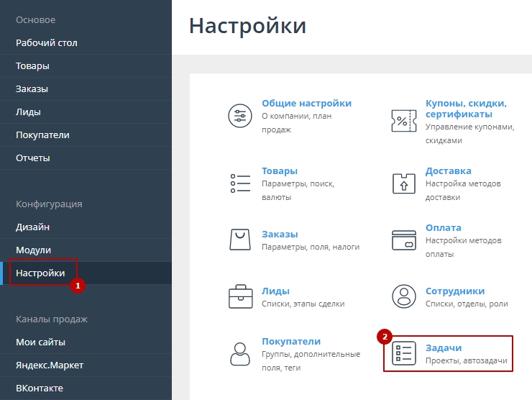Select Дизайн under Конфигурация
This screenshot has height=400, width=532.
click(33, 227)
